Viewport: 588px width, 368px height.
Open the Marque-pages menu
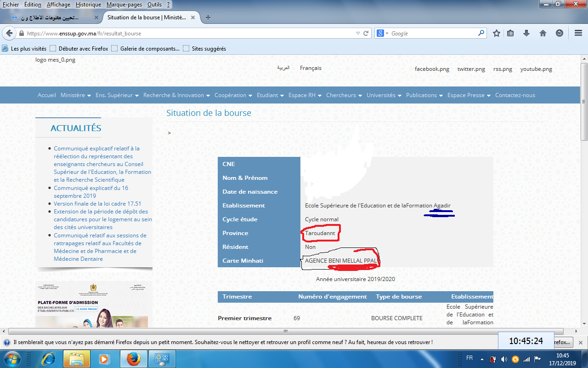point(124,5)
